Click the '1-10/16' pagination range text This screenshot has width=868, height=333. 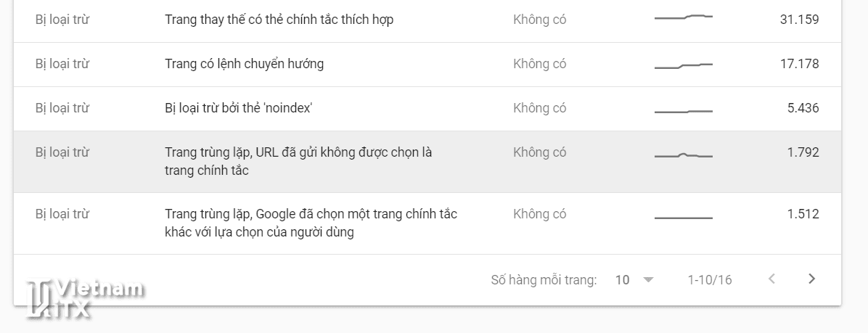pos(710,280)
